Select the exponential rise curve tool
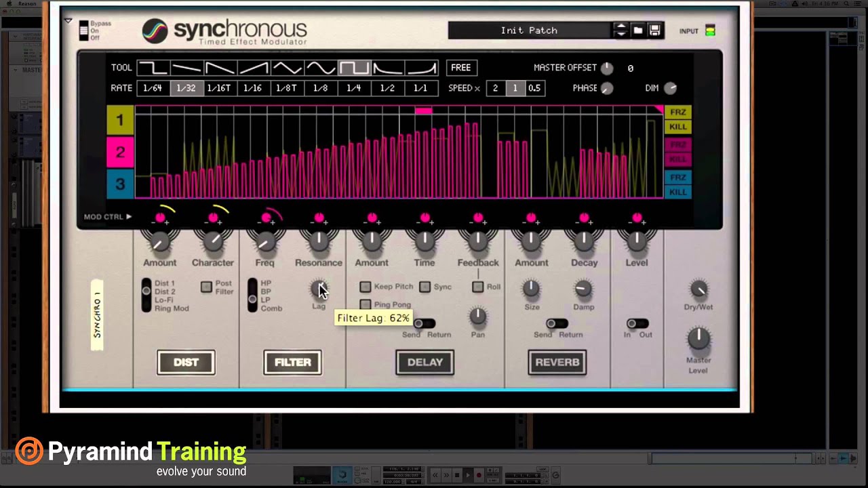This screenshot has height=488, width=868. pos(421,68)
